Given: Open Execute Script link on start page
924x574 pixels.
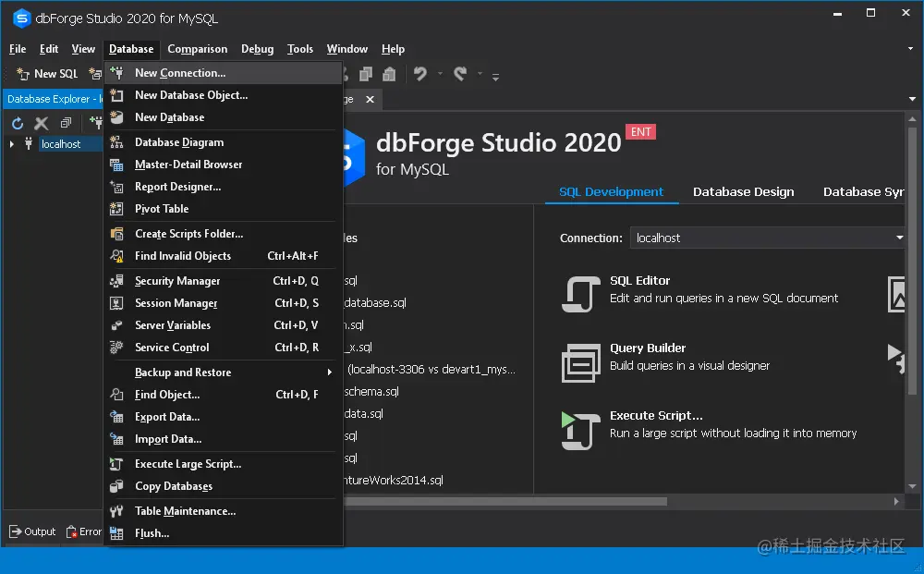Looking at the screenshot, I should point(656,415).
